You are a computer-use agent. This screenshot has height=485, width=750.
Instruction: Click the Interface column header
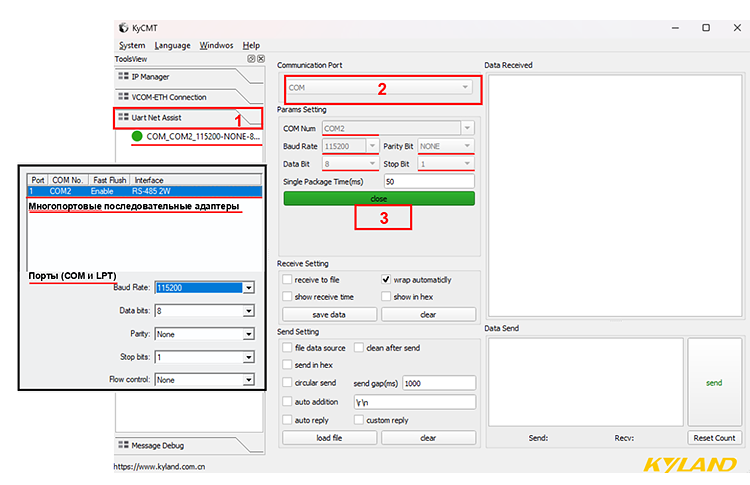(x=196, y=180)
